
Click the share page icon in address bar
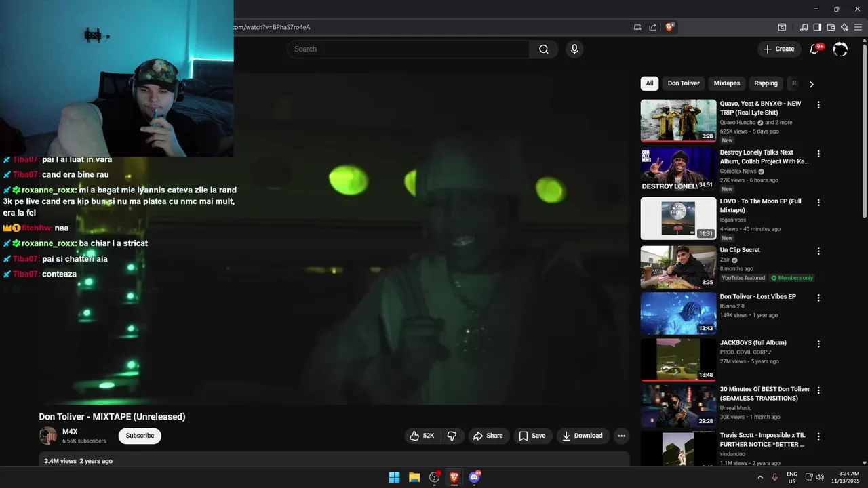click(x=652, y=27)
